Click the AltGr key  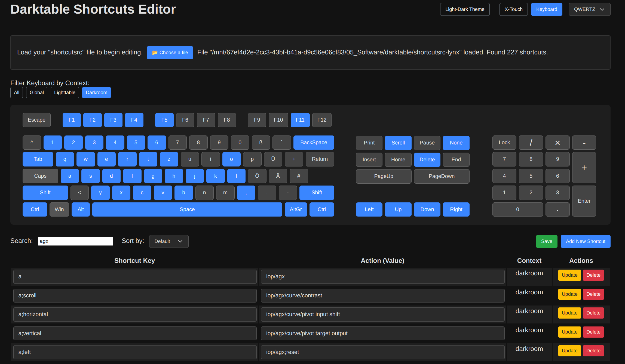[x=296, y=209]
